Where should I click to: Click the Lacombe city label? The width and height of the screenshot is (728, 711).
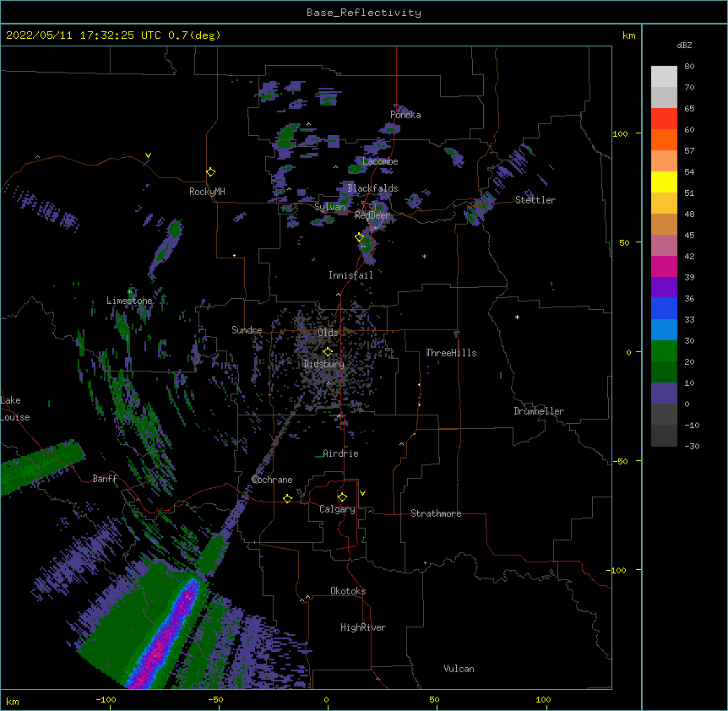(x=380, y=161)
